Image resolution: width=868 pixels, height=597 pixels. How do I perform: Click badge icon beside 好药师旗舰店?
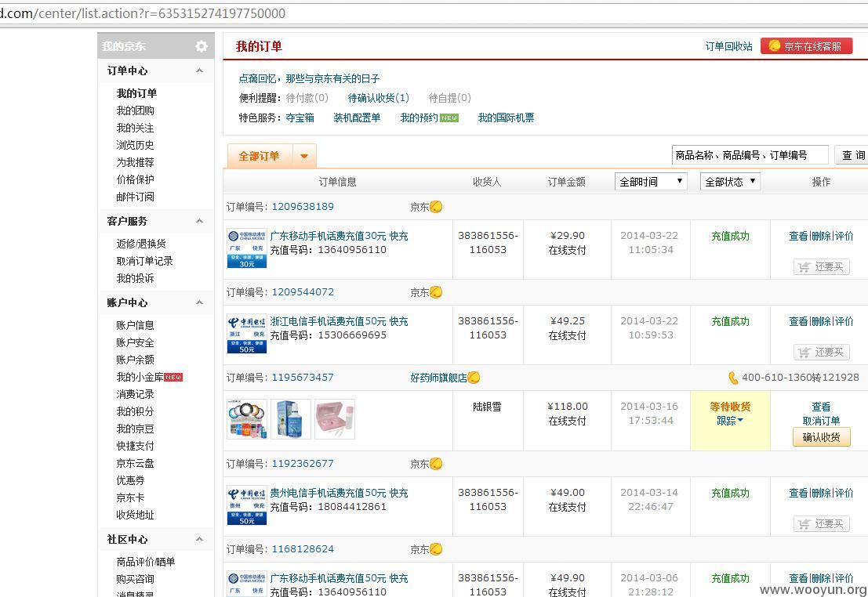(474, 378)
